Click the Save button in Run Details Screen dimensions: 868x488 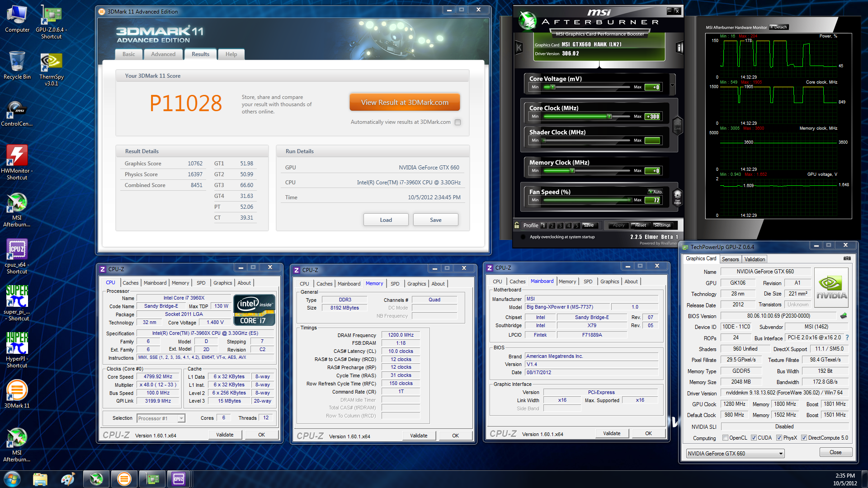(x=435, y=220)
